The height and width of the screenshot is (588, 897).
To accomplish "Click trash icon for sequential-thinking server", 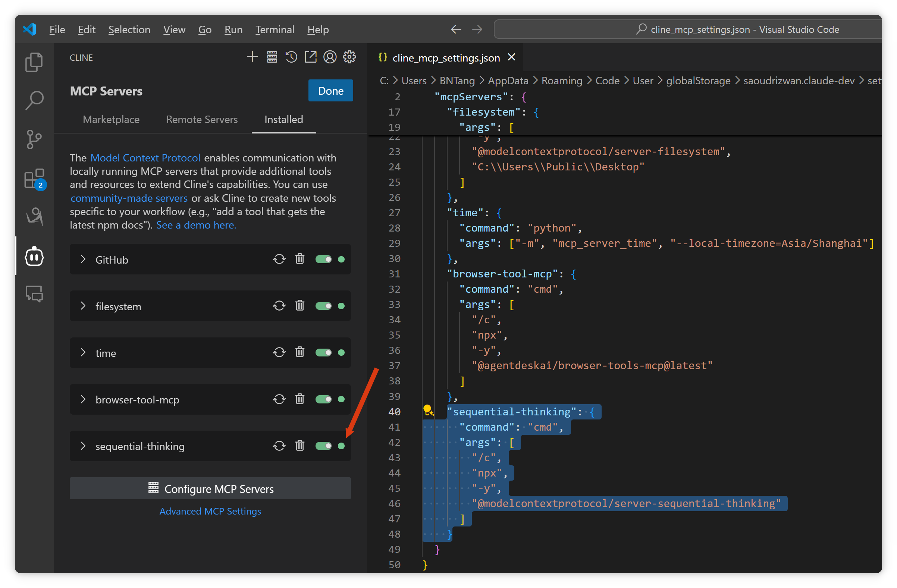I will coord(299,446).
